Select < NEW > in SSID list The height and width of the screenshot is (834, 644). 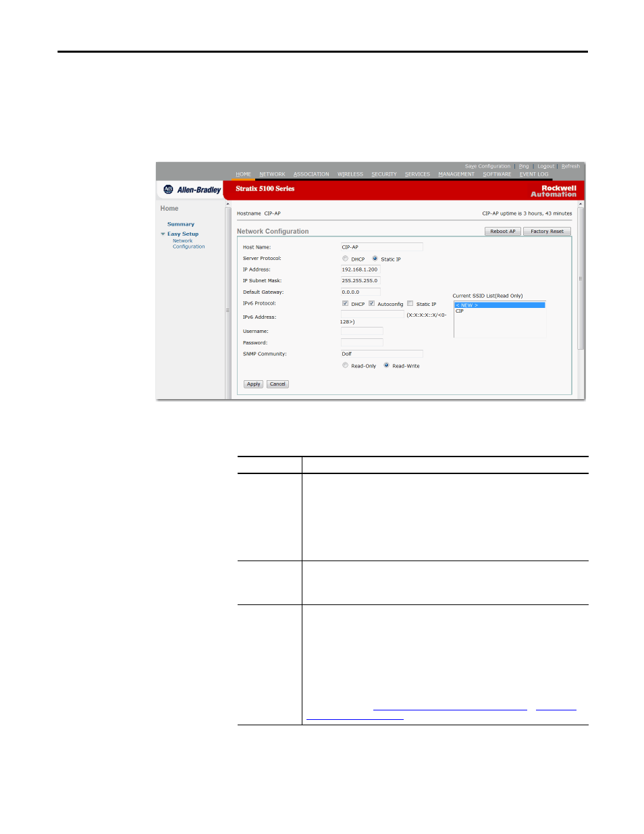tap(500, 305)
